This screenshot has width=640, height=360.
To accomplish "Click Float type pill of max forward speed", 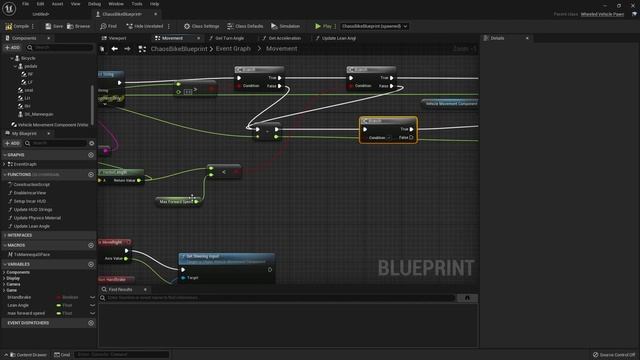I will (64, 313).
